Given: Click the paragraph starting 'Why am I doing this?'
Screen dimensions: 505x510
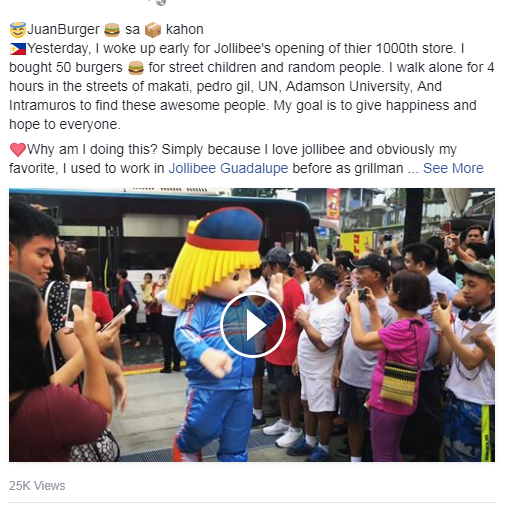Looking at the screenshot, I should [x=246, y=159].
